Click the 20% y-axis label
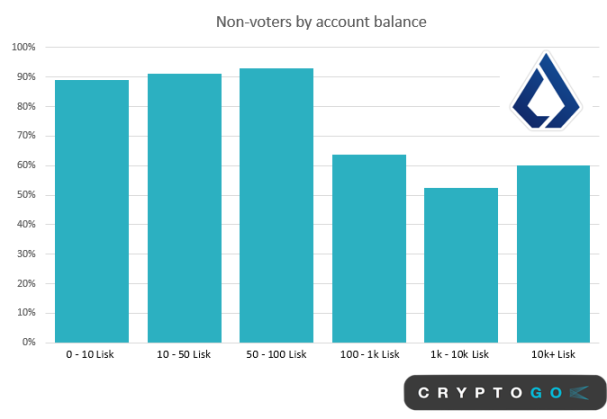Image resolution: width=607 pixels, height=419 pixels. point(25,283)
